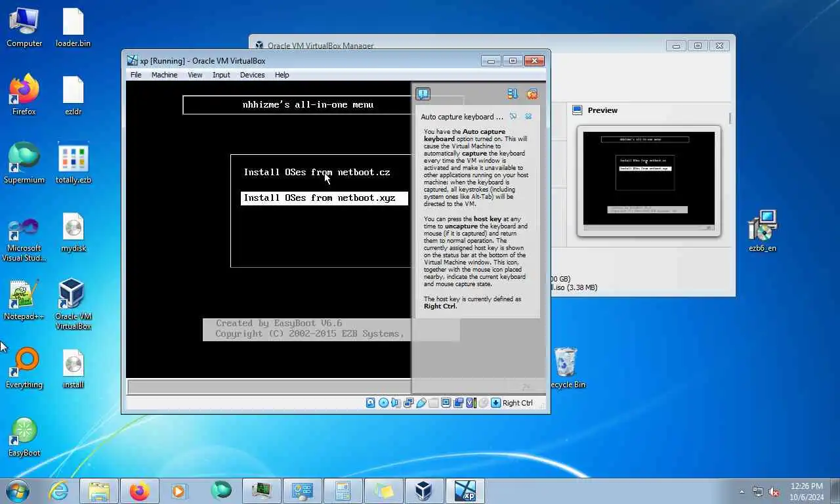Click the display settings status icon
This screenshot has width=840, height=504.
tap(446, 403)
